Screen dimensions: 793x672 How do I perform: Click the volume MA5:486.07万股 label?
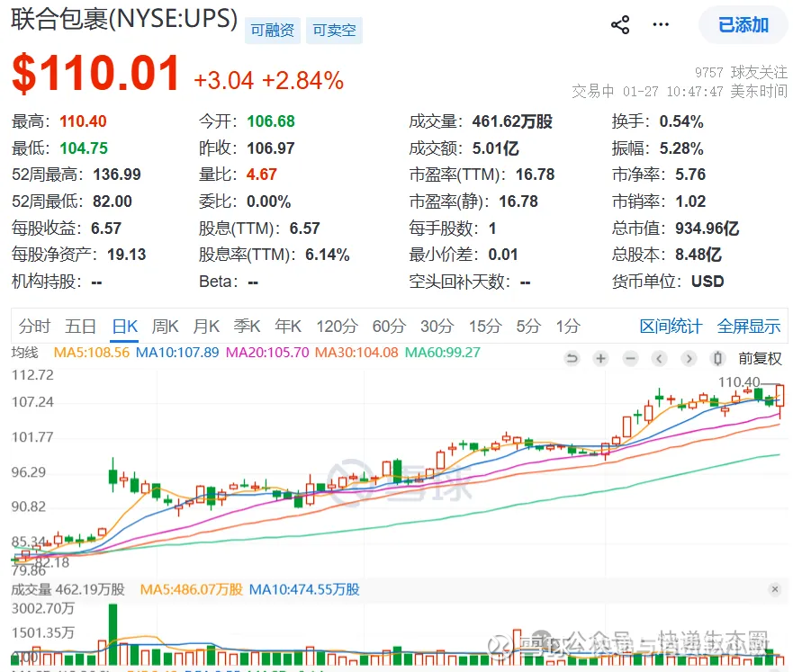click(x=192, y=589)
